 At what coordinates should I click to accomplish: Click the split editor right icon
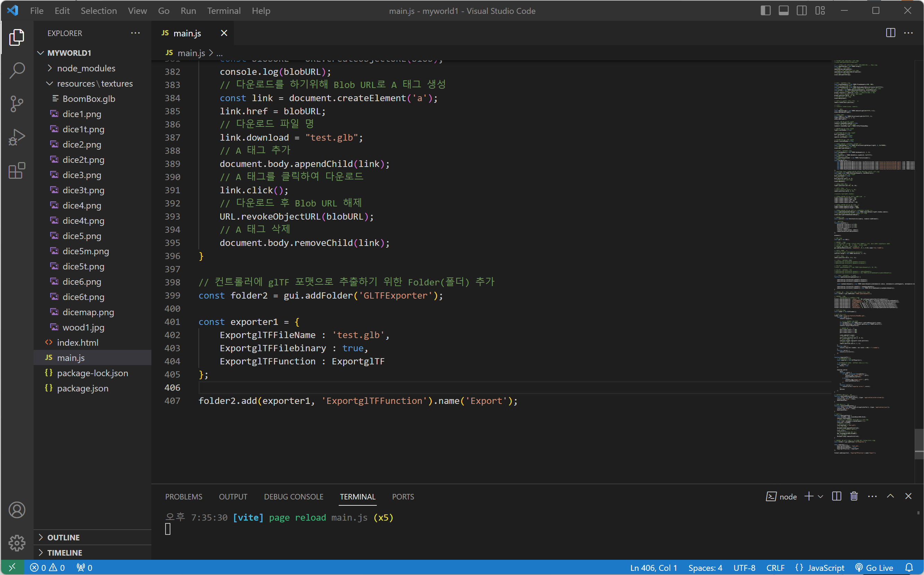pos(890,33)
